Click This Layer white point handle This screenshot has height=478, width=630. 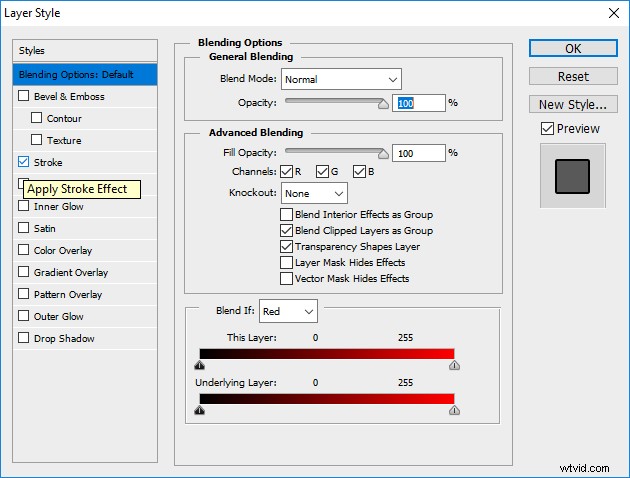[x=454, y=365]
